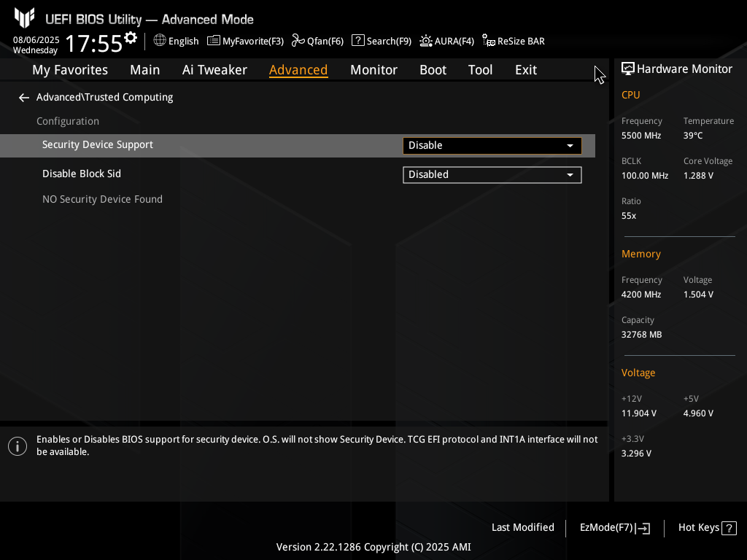
Task: Click +5V value 4.960 V
Action: tap(698, 413)
